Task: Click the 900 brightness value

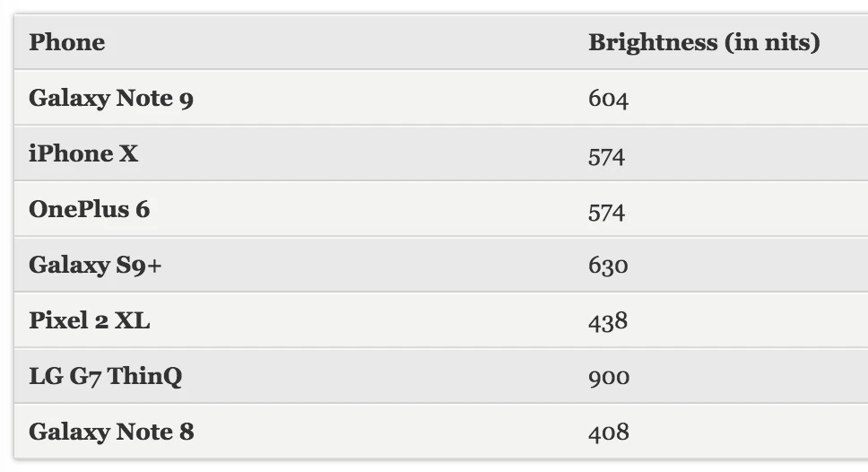Action: click(608, 377)
